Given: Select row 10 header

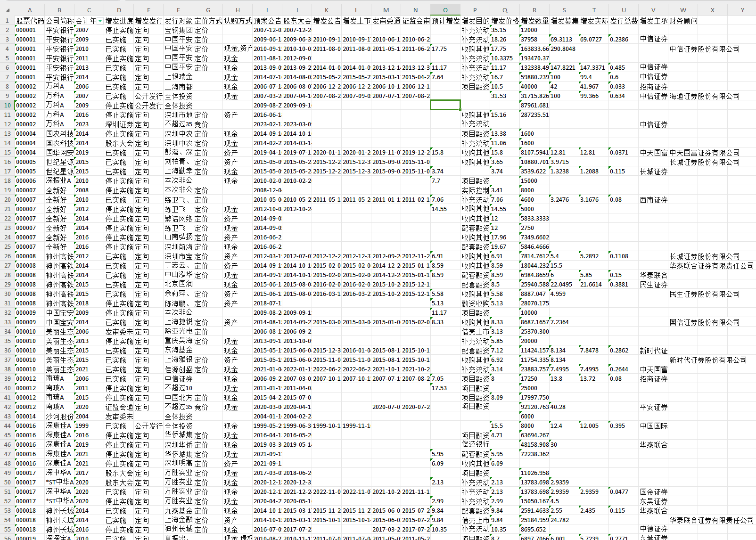Looking at the screenshot, I should click(7, 105).
